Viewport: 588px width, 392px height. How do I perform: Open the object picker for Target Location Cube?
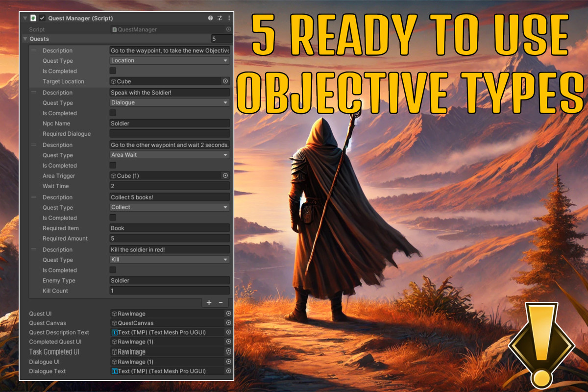tap(225, 81)
